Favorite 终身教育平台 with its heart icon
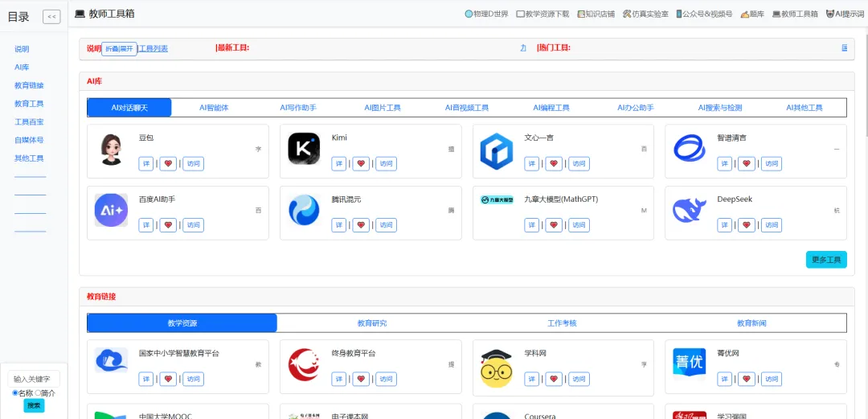Screen dimensions: 868x419 point(361,379)
